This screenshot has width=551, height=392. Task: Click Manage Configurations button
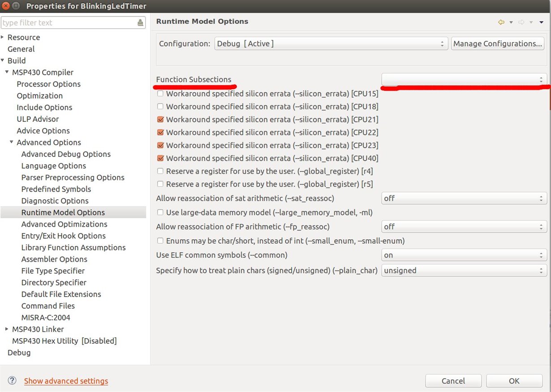[x=498, y=43]
